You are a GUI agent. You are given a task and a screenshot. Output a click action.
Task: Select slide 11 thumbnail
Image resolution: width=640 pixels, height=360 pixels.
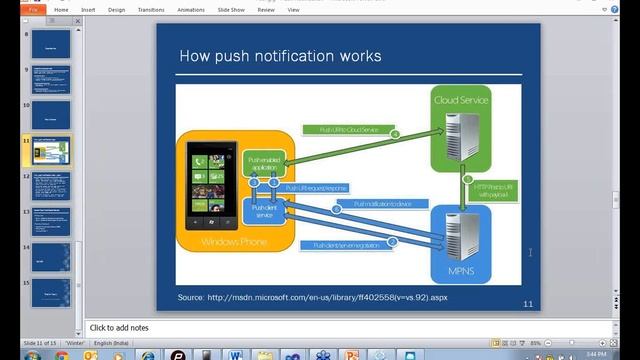tap(51, 151)
